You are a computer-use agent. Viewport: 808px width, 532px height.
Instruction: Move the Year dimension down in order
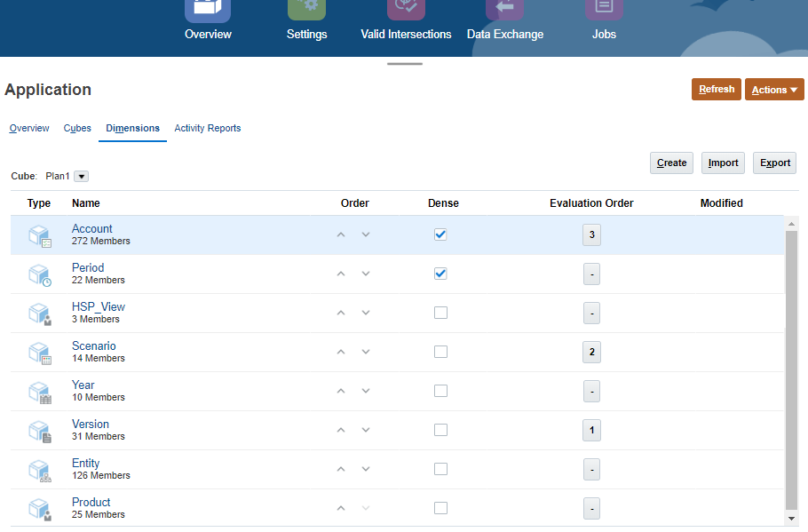pyautogui.click(x=366, y=392)
